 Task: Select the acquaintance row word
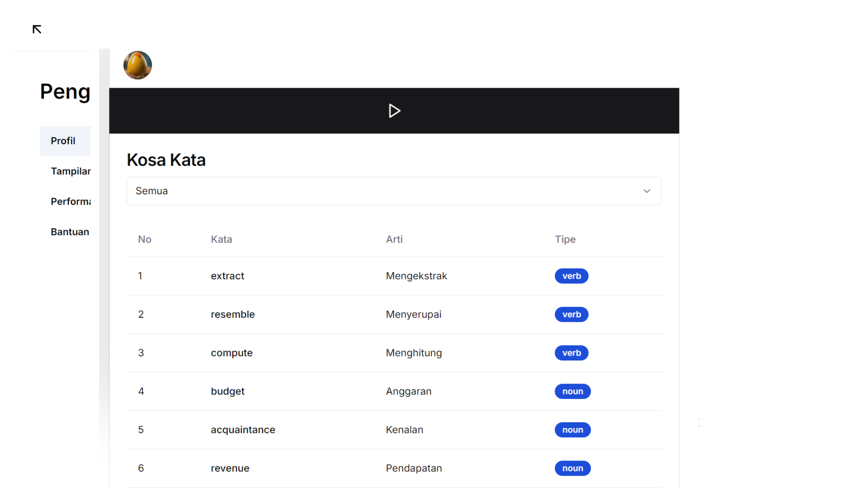[243, 430]
